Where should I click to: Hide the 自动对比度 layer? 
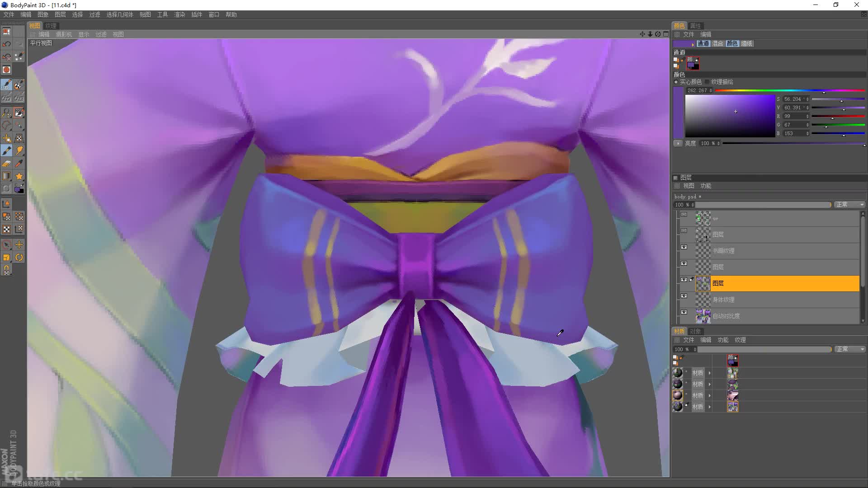tap(684, 312)
